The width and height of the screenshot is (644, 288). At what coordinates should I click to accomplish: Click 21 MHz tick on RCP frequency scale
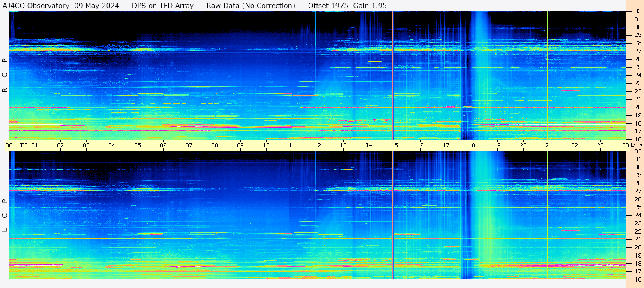(638, 99)
